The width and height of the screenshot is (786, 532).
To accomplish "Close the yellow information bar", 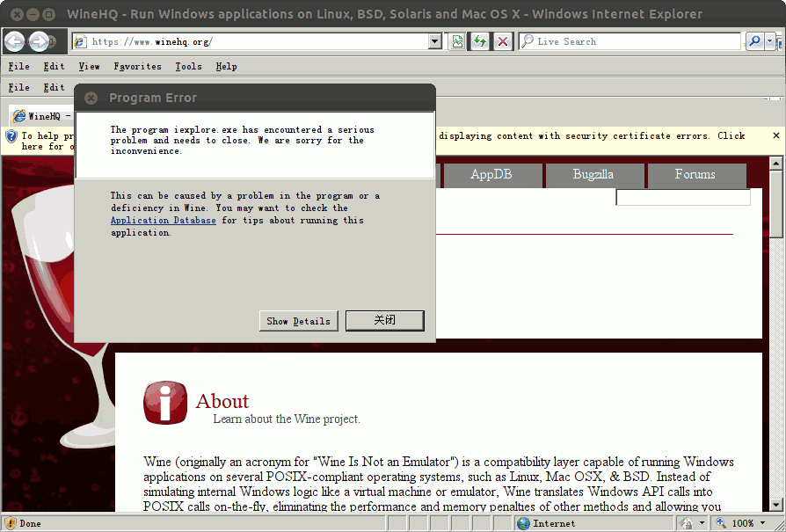I will point(776,135).
